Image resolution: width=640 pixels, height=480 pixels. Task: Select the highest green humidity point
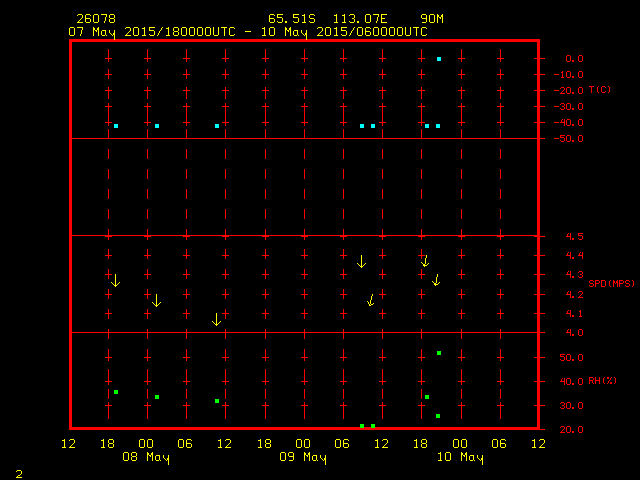438,353
